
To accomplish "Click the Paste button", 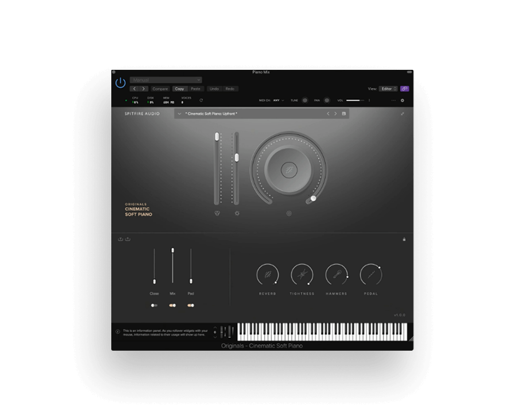I will (195, 89).
